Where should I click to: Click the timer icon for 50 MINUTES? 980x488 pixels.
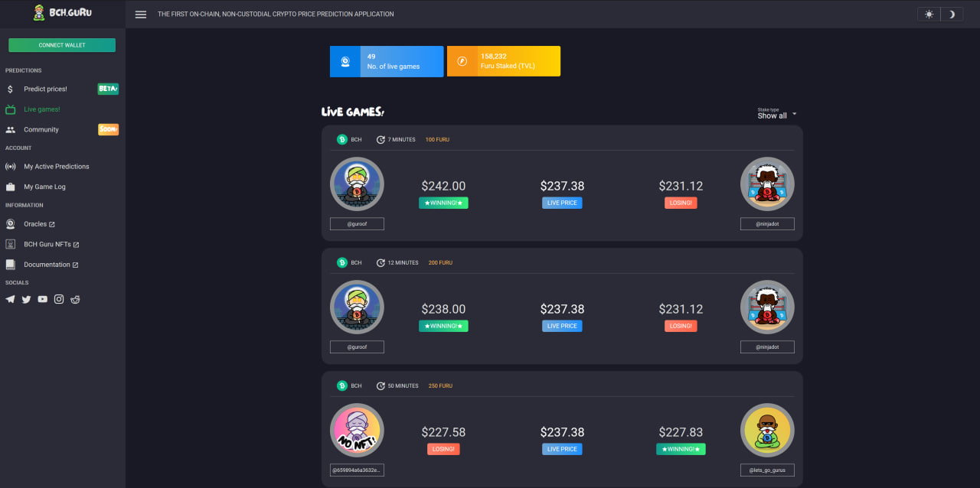(x=381, y=386)
